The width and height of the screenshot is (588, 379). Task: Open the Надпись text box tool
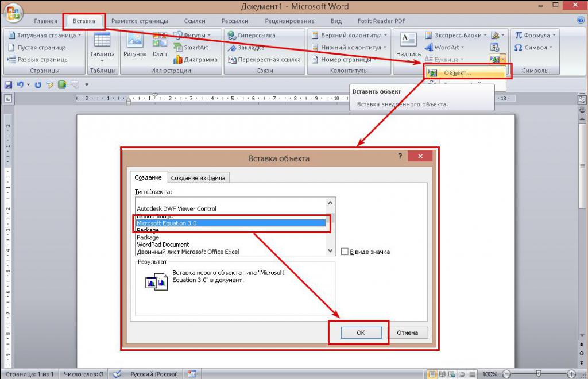pyautogui.click(x=408, y=45)
